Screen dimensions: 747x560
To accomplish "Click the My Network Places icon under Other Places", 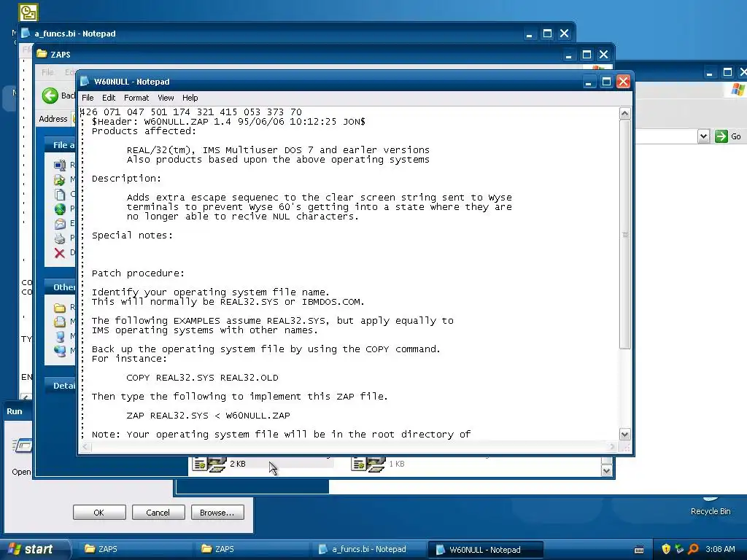I will (x=60, y=351).
